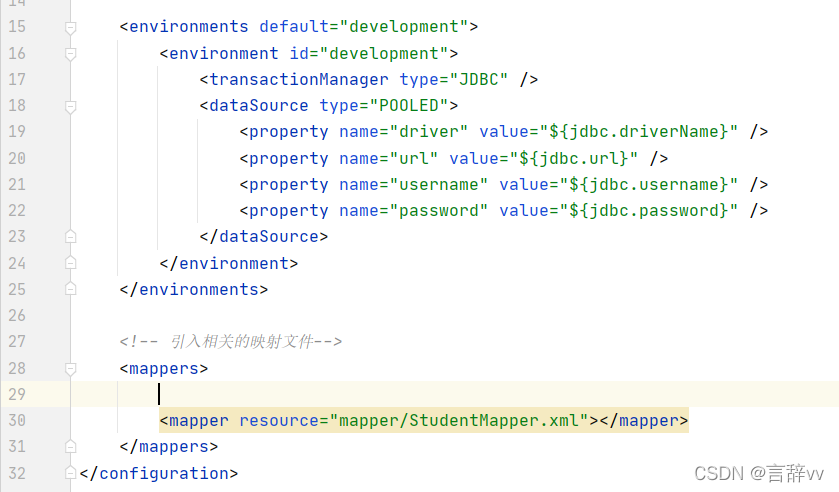This screenshot has height=492, width=839.
Task: Click closing </environments> tag on line 25
Action: [x=194, y=290]
